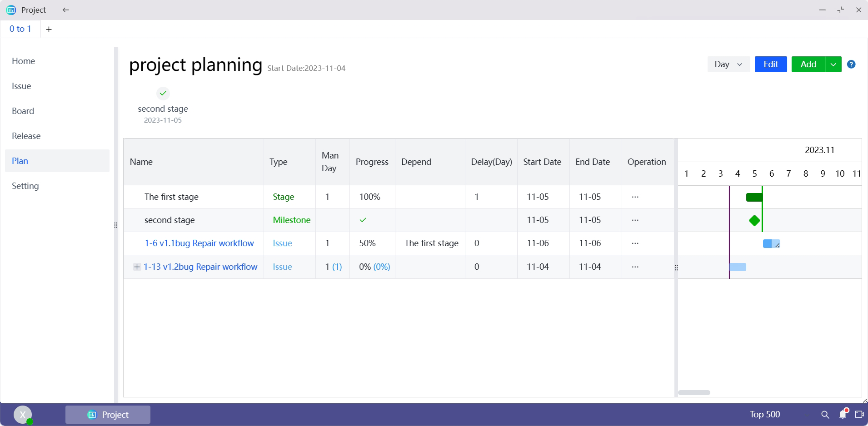
Task: Open notifications bell in bottom bar
Action: pos(843,414)
